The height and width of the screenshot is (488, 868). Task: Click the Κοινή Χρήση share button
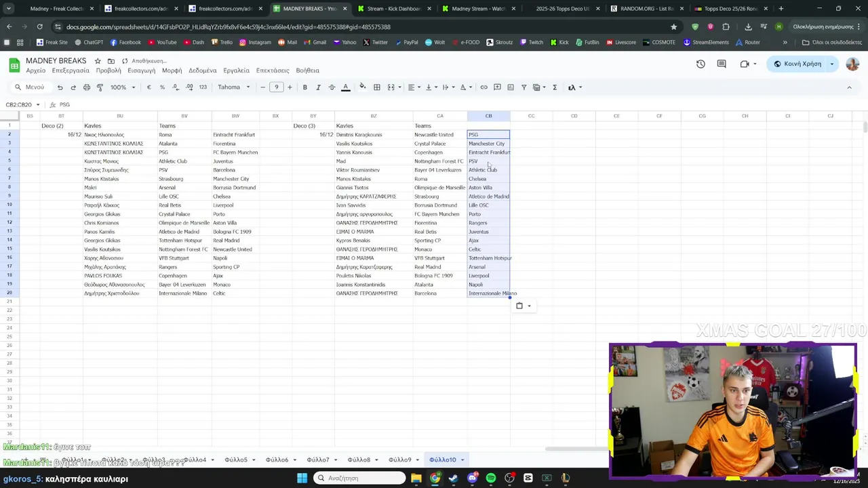click(x=798, y=64)
